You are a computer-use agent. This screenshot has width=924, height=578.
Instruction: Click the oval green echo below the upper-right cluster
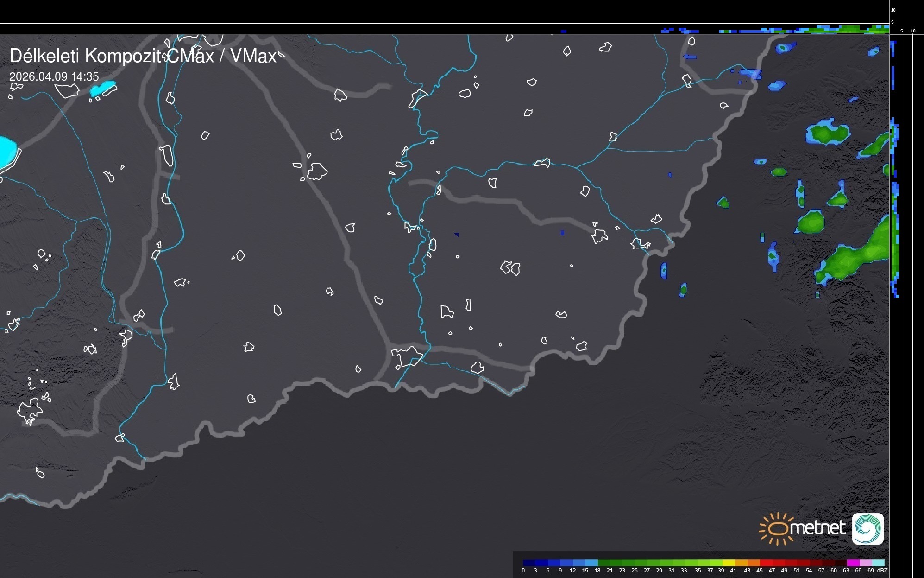coord(811,222)
